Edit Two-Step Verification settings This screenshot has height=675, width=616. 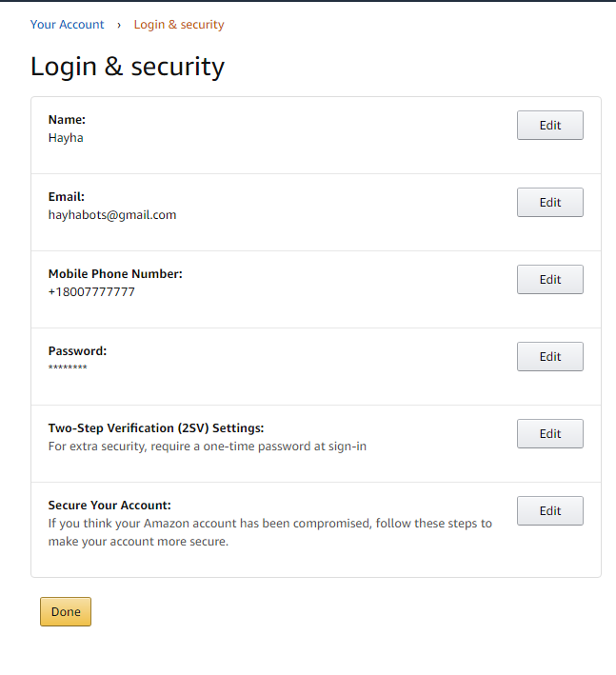click(x=549, y=434)
